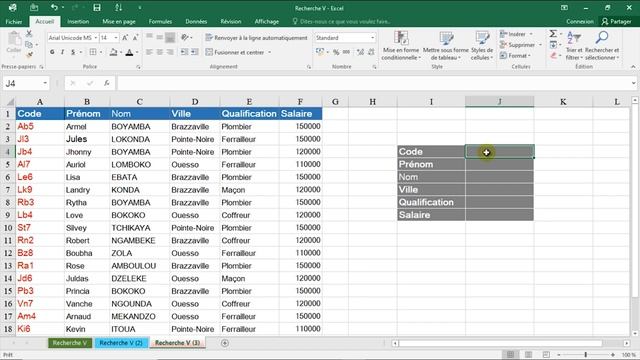
Task: Open the Standard number format dropdown
Action: click(x=372, y=38)
